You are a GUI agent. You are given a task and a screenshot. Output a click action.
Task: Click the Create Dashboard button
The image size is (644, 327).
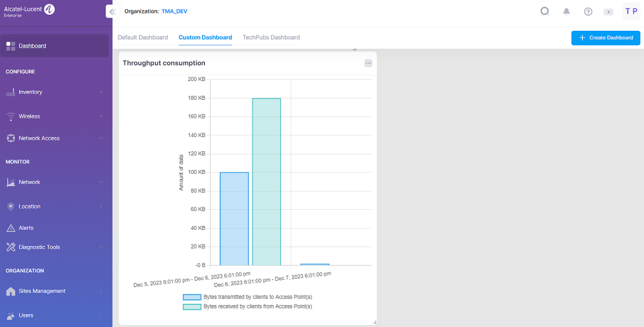(x=605, y=38)
